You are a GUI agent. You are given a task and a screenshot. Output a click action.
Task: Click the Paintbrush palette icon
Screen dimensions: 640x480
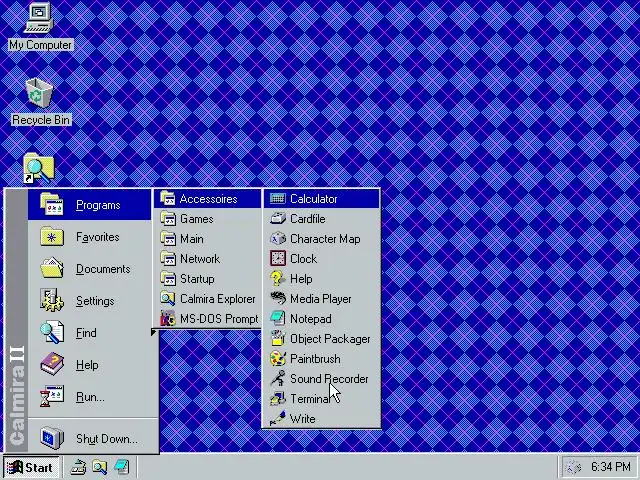[x=278, y=359]
